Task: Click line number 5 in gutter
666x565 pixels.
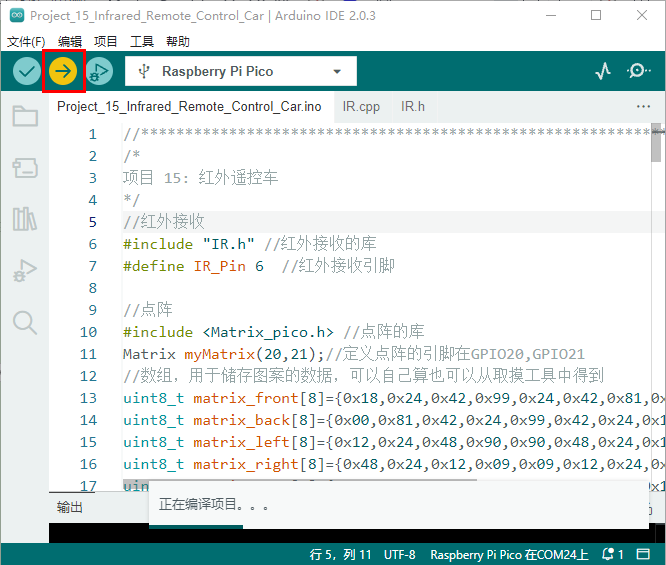Action: coord(93,222)
